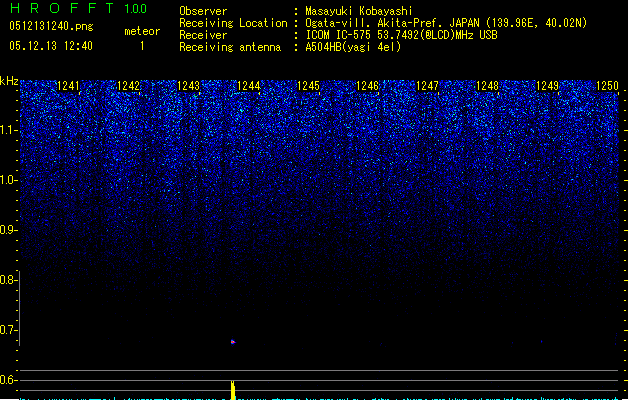
Task: Click the 1244 time marker
Action: click(x=248, y=86)
